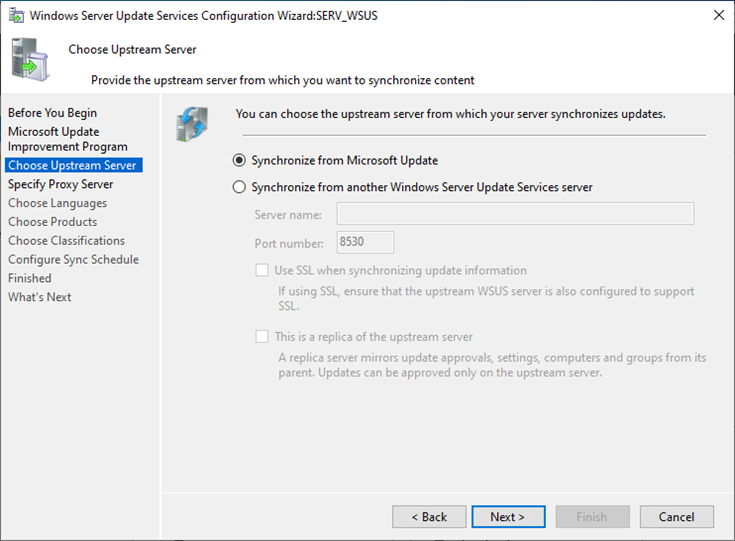Open Microsoft Update Improvement Program step
Image resolution: width=735 pixels, height=541 pixels.
click(x=68, y=139)
